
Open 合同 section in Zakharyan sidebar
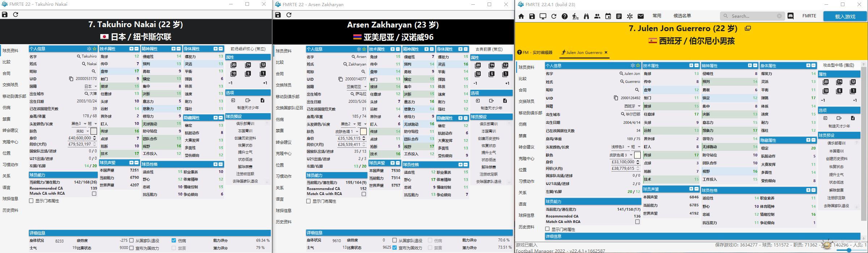click(x=280, y=74)
